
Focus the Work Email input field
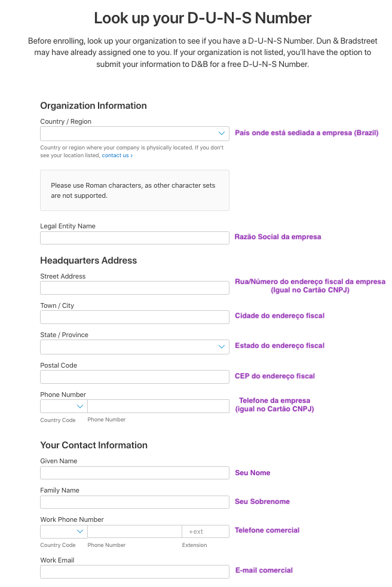point(134,571)
